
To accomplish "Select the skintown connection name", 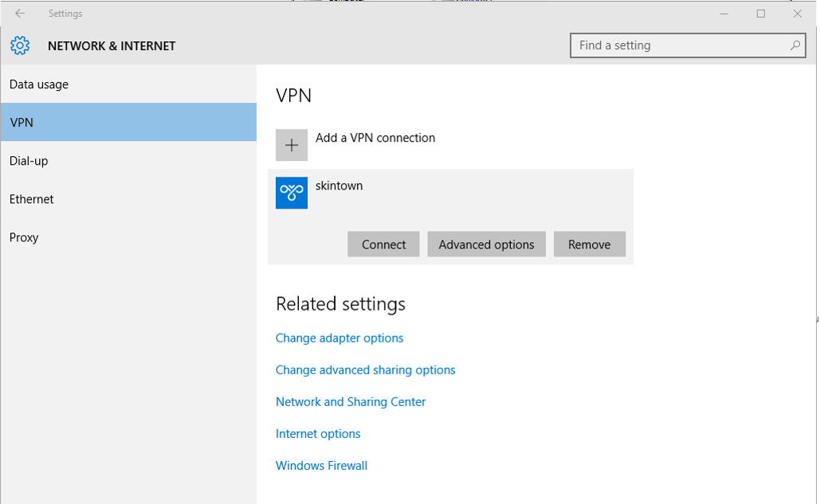I will 339,186.
